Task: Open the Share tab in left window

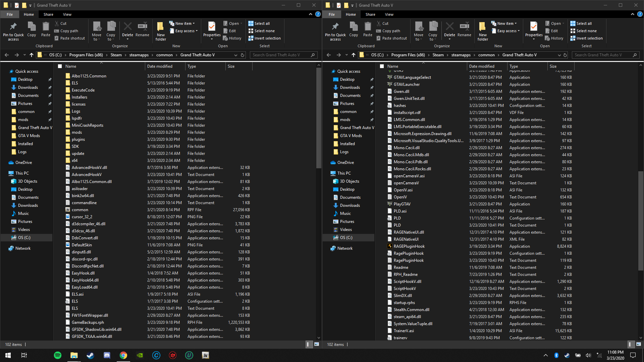Action: point(48,14)
